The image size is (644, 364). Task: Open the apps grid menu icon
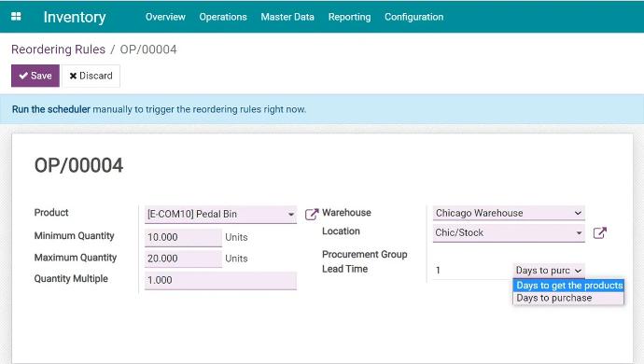click(16, 17)
